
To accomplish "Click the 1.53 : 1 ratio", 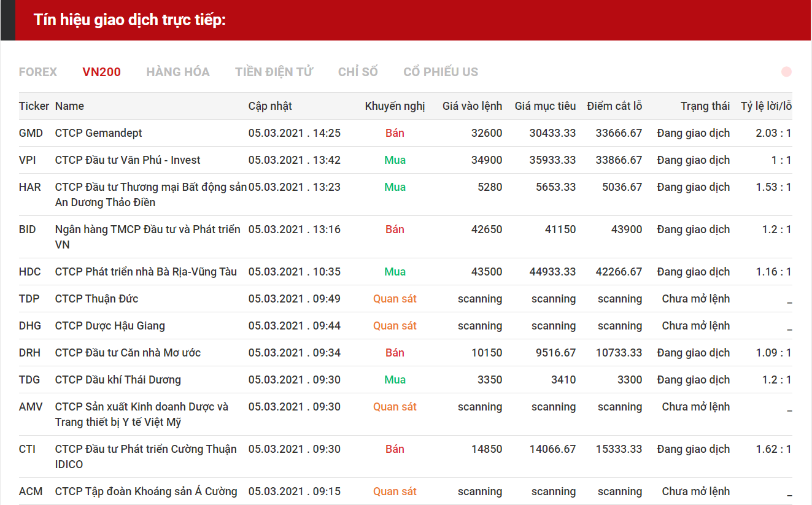I will pyautogui.click(x=773, y=187).
